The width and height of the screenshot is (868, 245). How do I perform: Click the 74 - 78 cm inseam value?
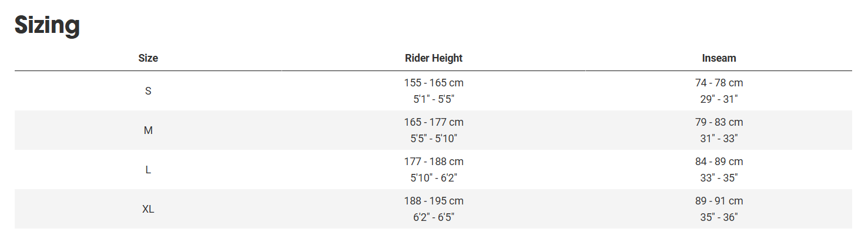pyautogui.click(x=719, y=83)
